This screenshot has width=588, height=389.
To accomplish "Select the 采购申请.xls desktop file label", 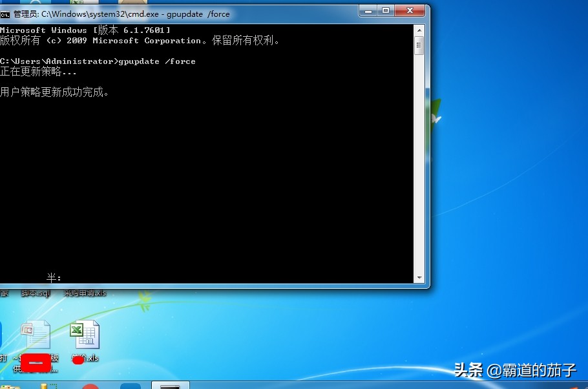I will pos(85,293).
